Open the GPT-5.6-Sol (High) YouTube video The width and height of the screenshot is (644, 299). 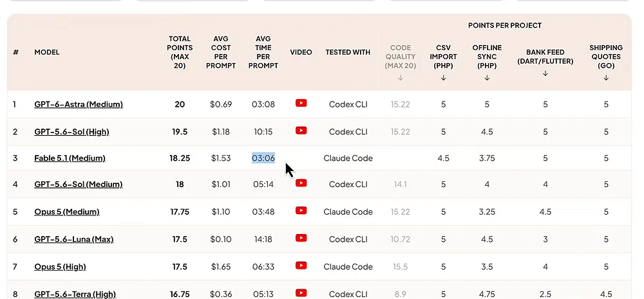(301, 131)
